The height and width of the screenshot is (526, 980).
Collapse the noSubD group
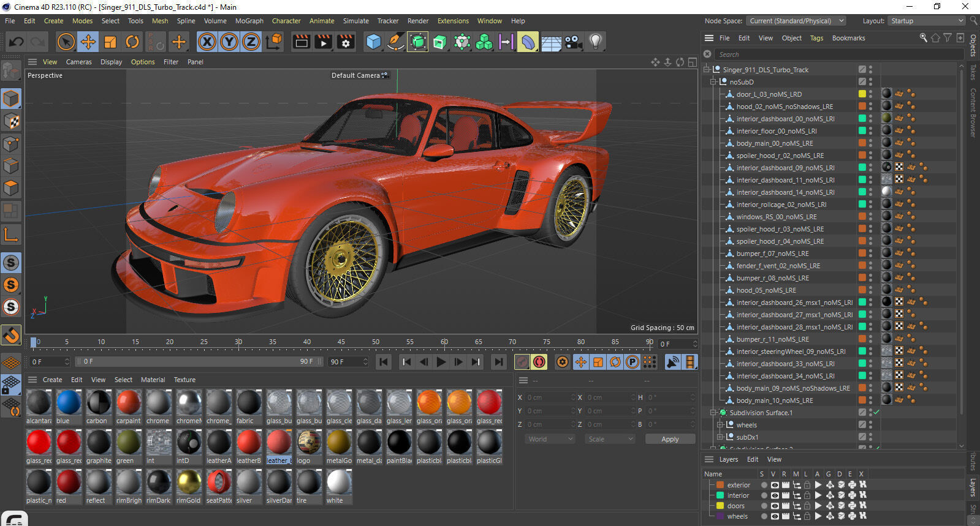(x=713, y=82)
